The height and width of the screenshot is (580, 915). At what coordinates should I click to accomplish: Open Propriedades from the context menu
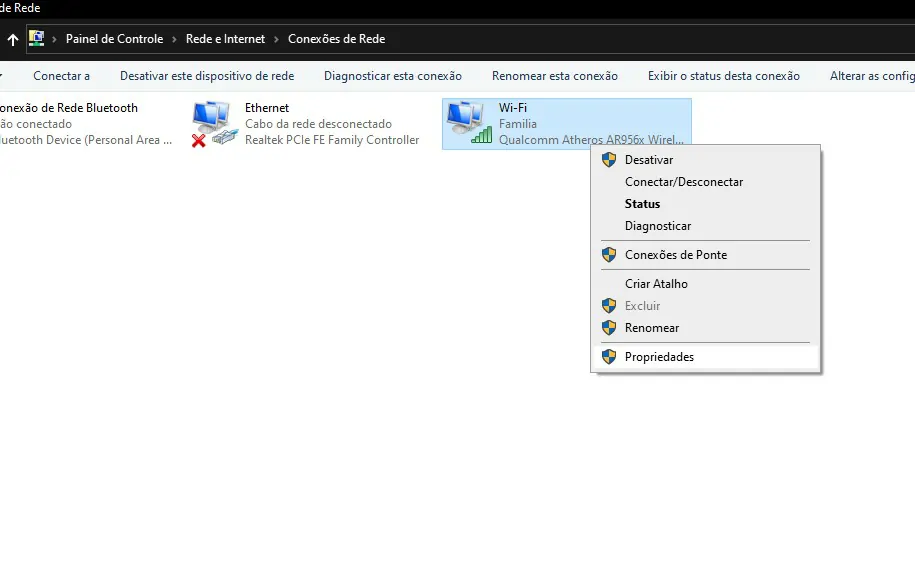click(706, 357)
